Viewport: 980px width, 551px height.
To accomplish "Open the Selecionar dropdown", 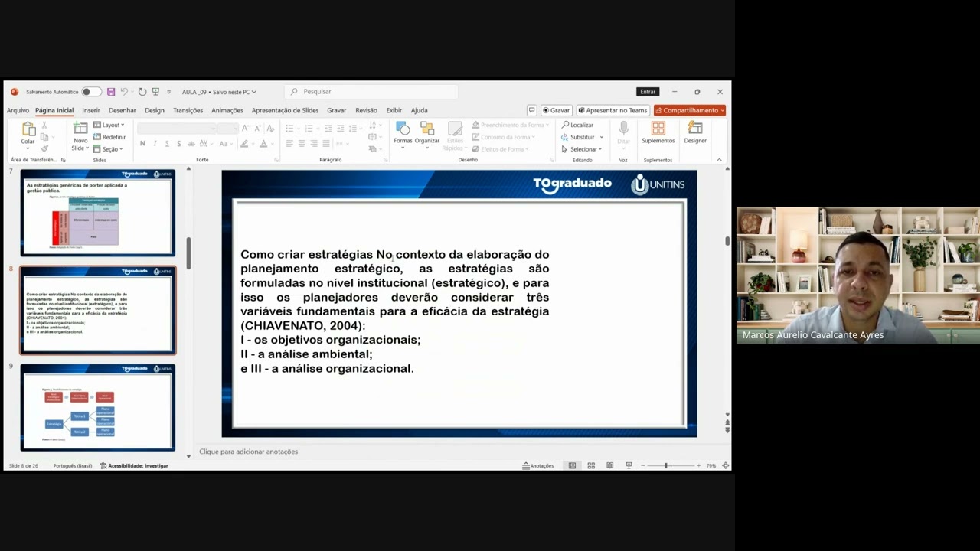I will [x=582, y=149].
